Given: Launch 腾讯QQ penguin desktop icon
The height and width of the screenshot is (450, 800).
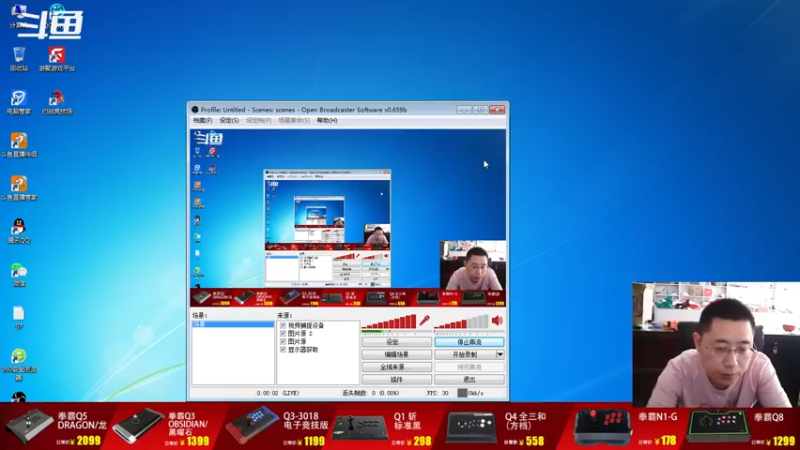Looking at the screenshot, I should [19, 231].
